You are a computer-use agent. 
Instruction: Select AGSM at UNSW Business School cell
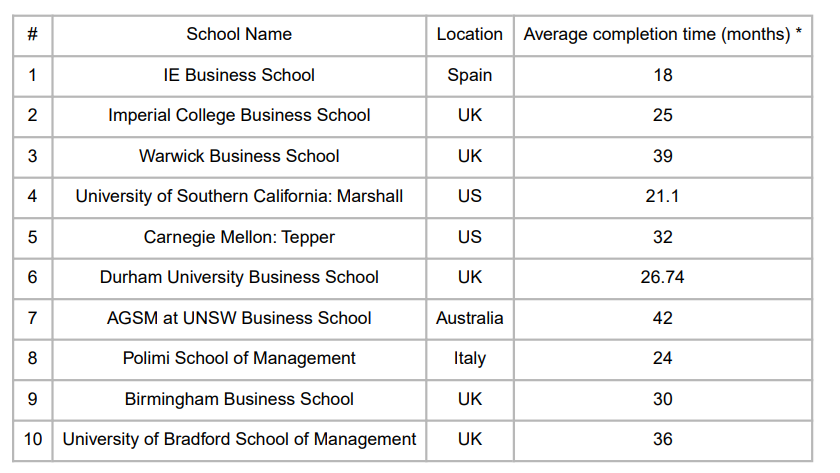coord(239,318)
